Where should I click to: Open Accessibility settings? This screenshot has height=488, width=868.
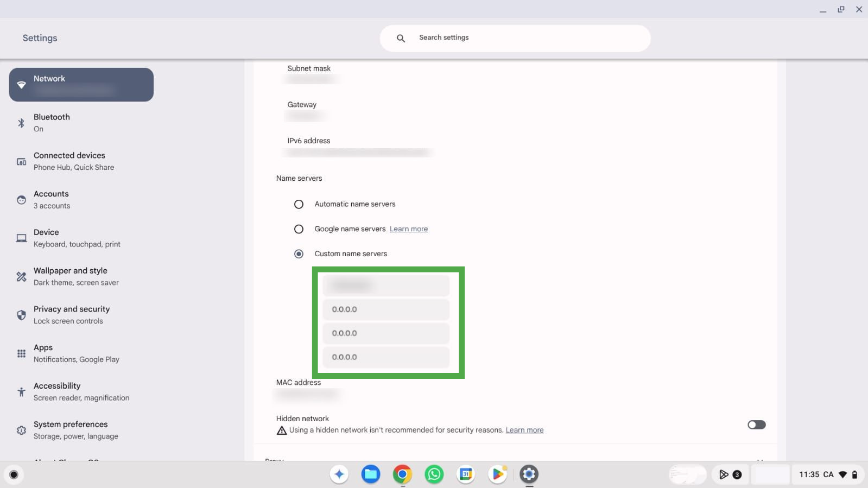coord(81,391)
